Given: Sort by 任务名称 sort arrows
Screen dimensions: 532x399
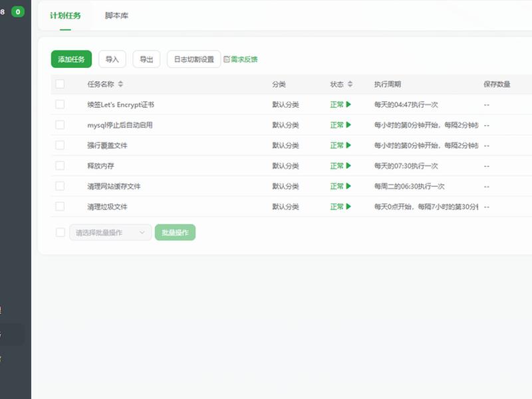Looking at the screenshot, I should click(120, 84).
